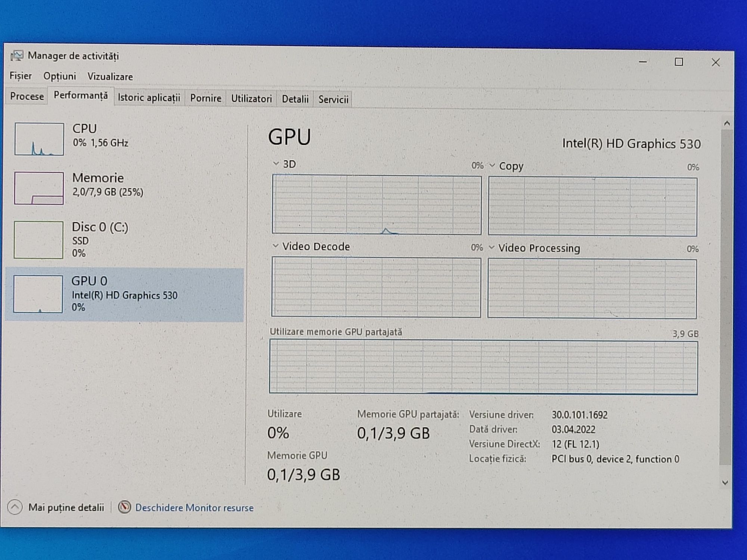Click DirectX version 12 (FL 12.1)
This screenshot has width=747, height=560.
point(575,444)
